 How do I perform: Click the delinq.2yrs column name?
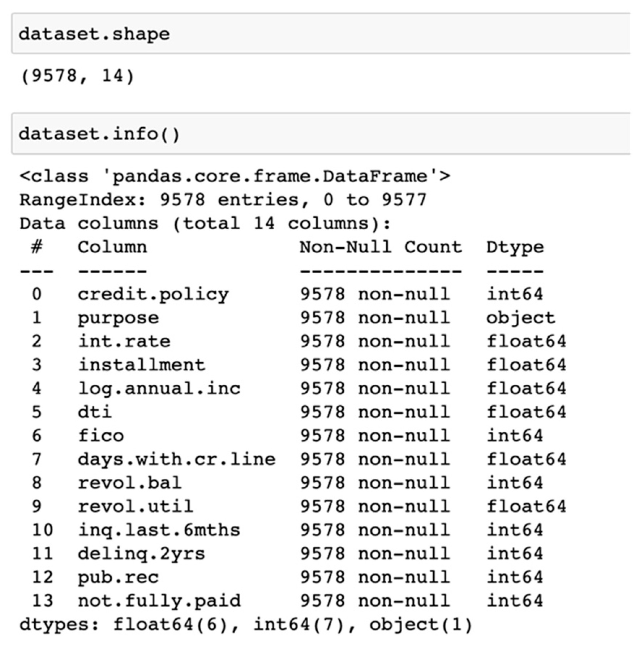pyautogui.click(x=142, y=554)
